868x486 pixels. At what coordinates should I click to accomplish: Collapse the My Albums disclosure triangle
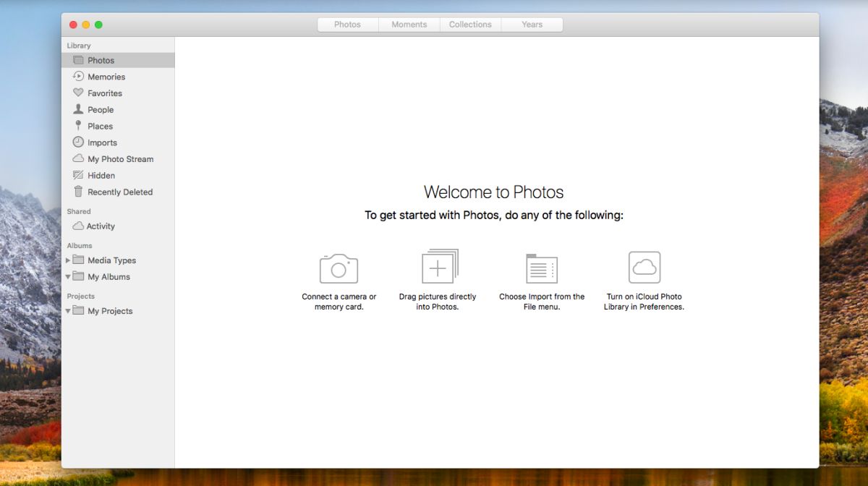68,277
